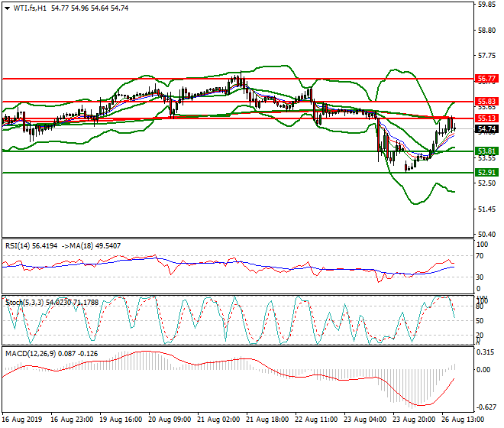The image size is (504, 428).
Task: Click the 19 Aug 16:00 time label
Action: pos(121,420)
